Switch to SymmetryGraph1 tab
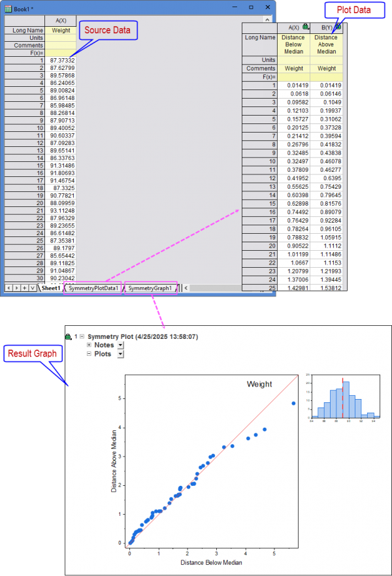 [150, 289]
